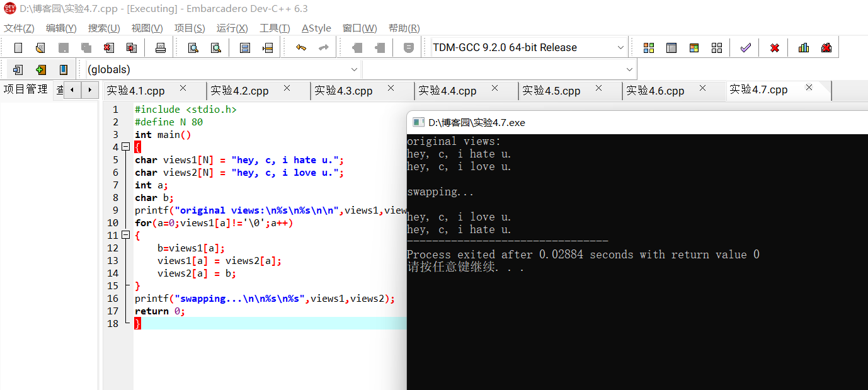Click the New file toolbar icon

pyautogui.click(x=18, y=48)
